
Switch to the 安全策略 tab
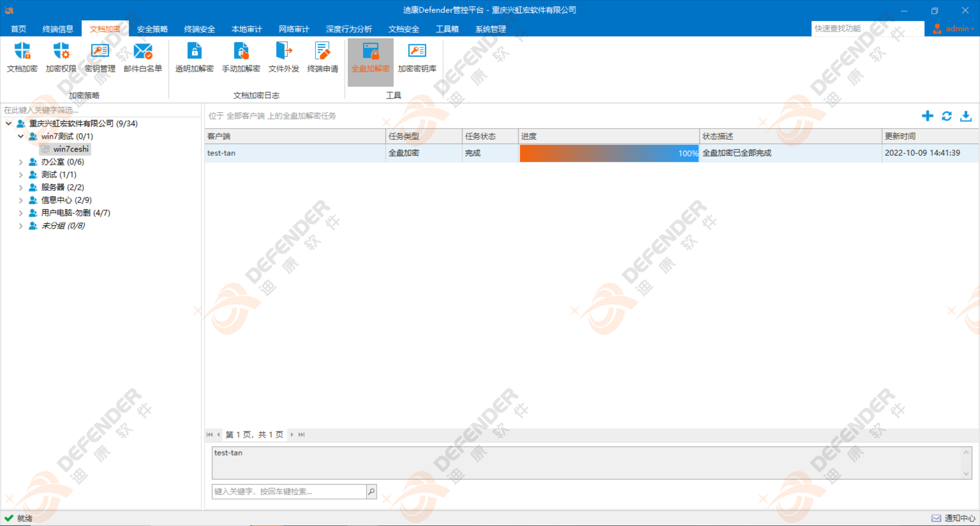pos(152,29)
